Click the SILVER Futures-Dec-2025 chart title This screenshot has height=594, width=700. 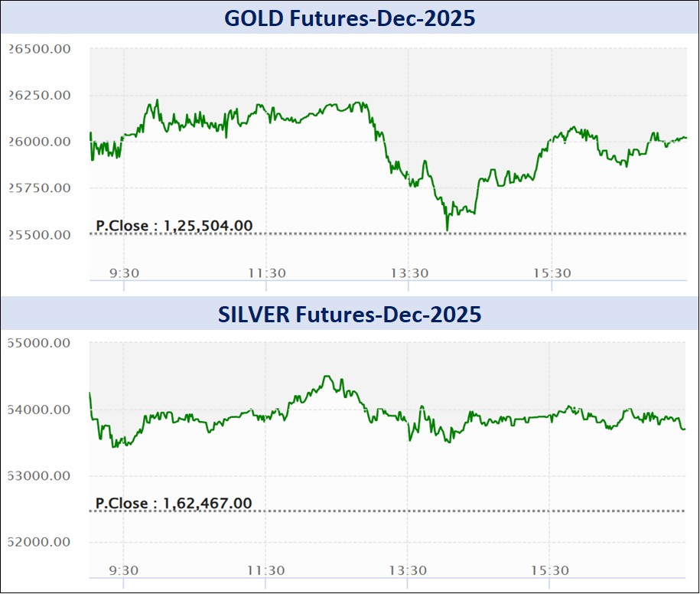(x=350, y=314)
